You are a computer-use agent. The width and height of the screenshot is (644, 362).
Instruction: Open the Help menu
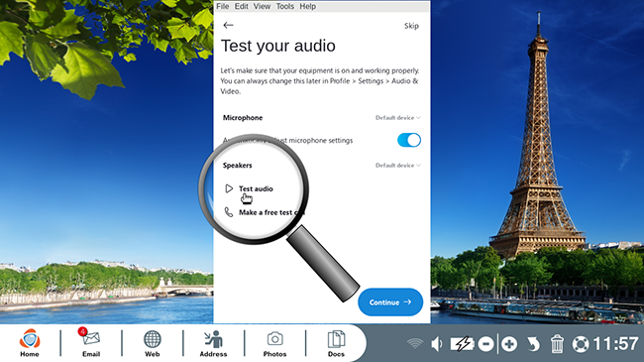pos(307,6)
